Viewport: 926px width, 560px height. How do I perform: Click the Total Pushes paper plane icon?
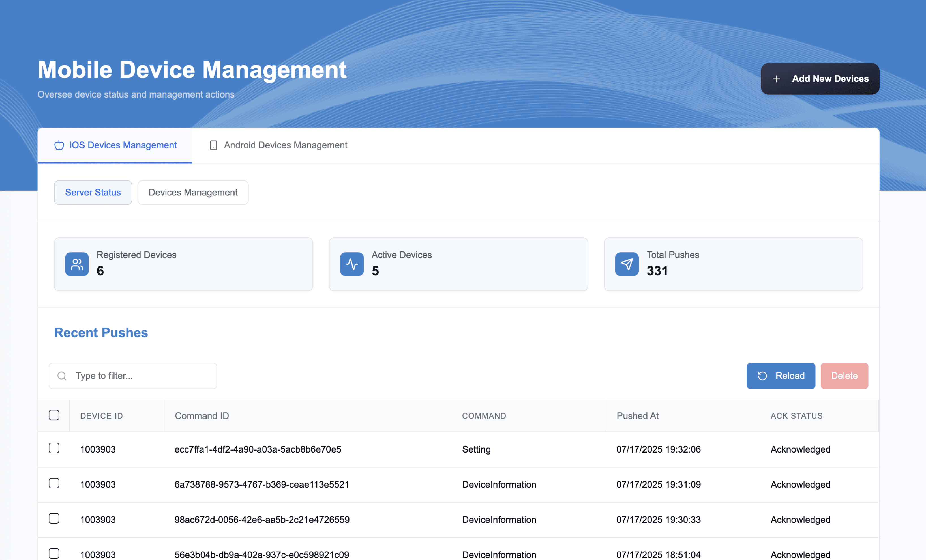click(627, 264)
